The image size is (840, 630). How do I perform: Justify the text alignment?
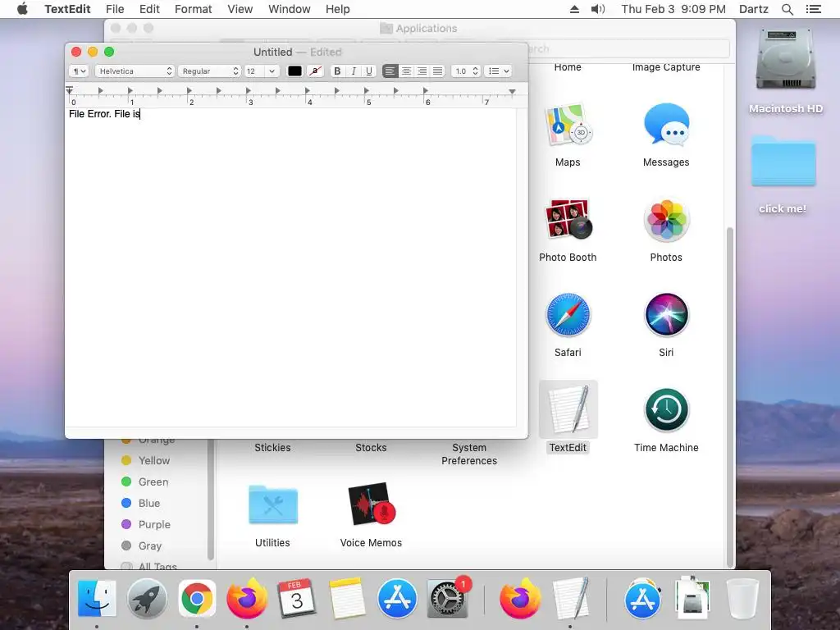pyautogui.click(x=438, y=71)
